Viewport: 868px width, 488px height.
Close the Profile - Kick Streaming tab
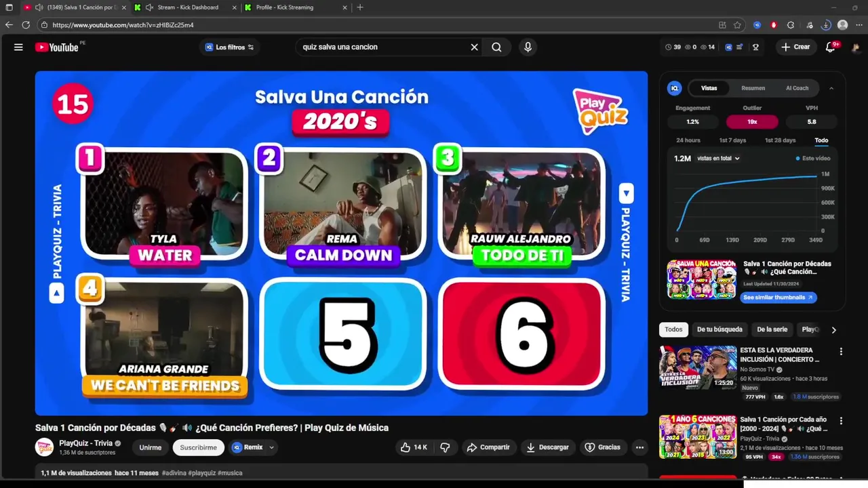coord(344,7)
